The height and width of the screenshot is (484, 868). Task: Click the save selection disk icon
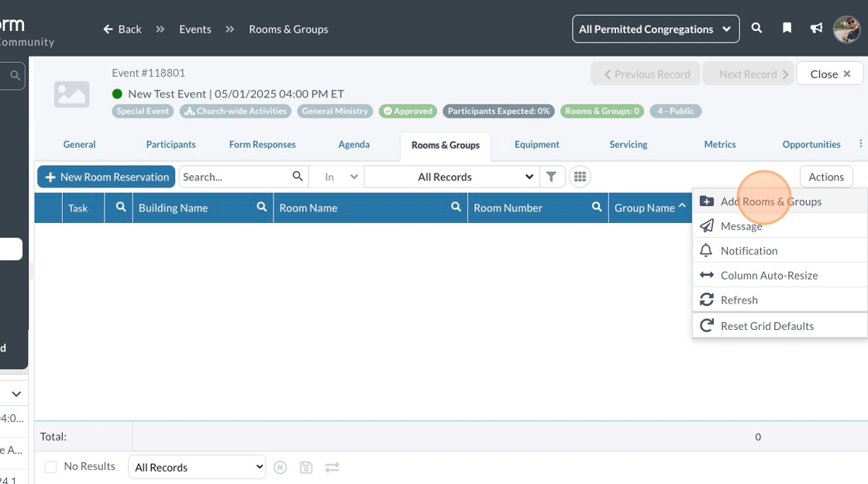point(306,468)
